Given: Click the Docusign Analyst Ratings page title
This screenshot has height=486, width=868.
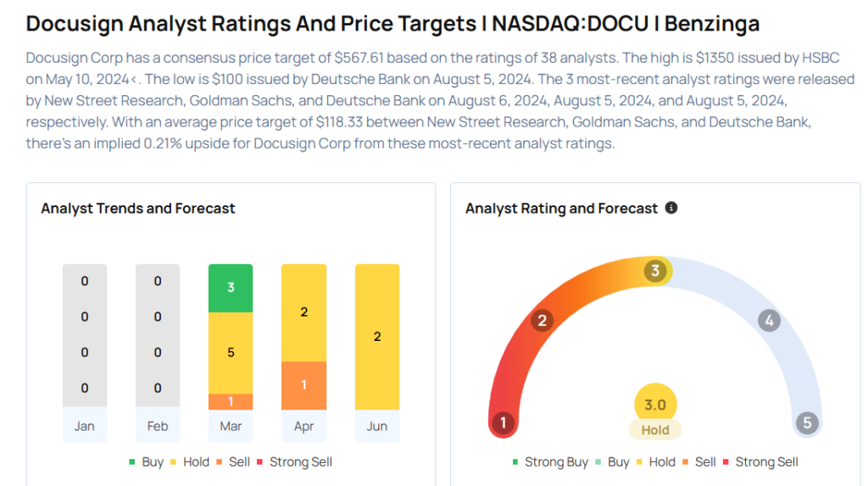Looking at the screenshot, I should coord(392,24).
